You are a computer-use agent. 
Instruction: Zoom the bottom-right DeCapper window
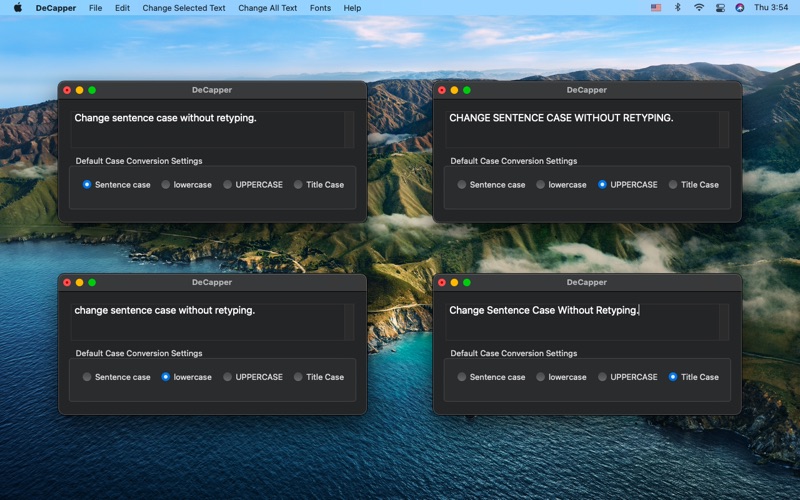click(467, 282)
